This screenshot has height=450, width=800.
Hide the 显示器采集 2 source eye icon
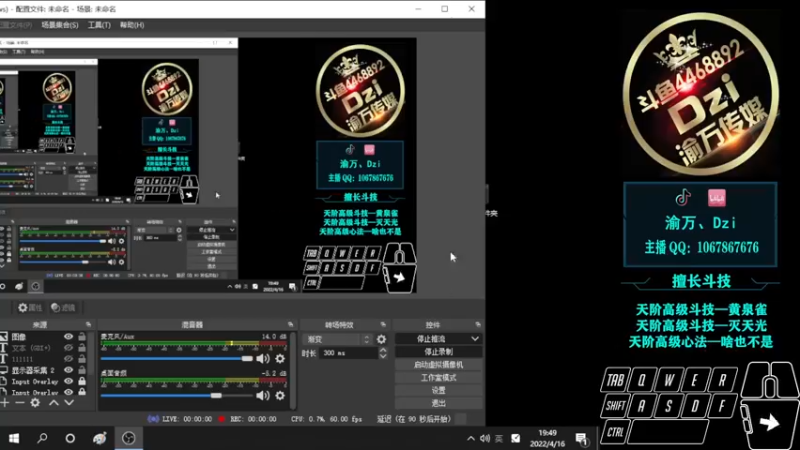point(68,370)
